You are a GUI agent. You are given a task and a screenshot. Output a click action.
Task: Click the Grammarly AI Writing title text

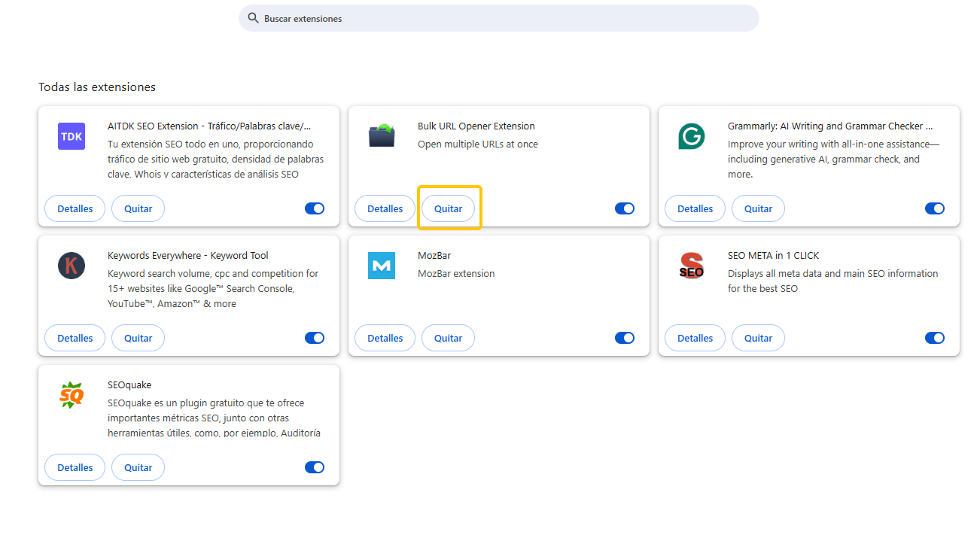pos(830,126)
